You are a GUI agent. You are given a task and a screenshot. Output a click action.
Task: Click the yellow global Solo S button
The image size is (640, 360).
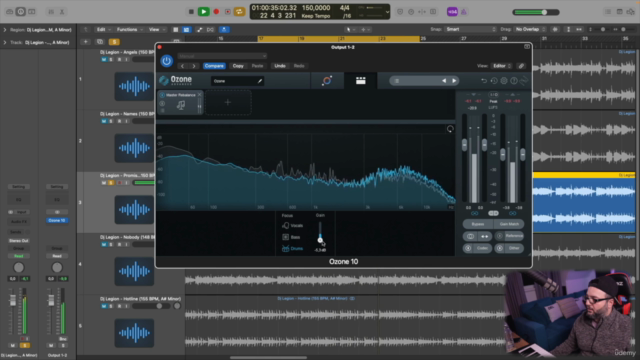114,42
